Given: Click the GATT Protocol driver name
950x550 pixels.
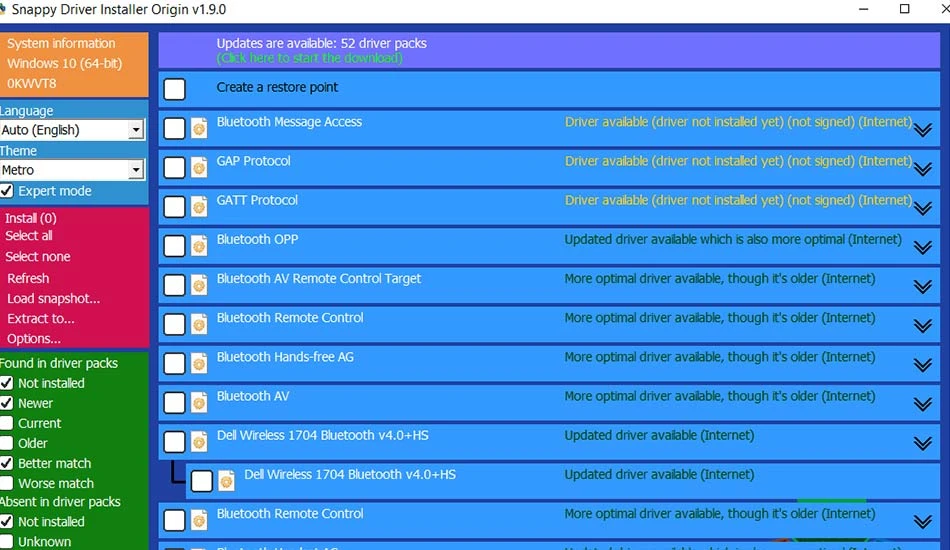Looking at the screenshot, I should click(x=257, y=200).
